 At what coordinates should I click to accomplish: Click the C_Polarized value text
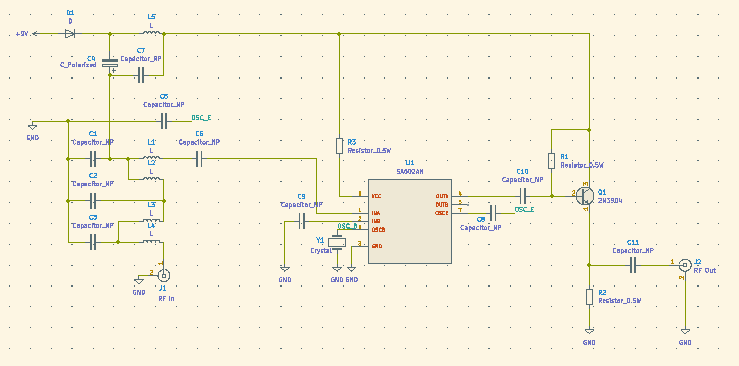[x=78, y=65]
